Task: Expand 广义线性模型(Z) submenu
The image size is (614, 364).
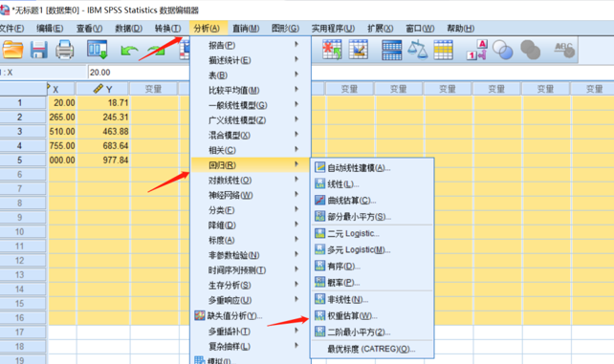Action: click(x=251, y=120)
